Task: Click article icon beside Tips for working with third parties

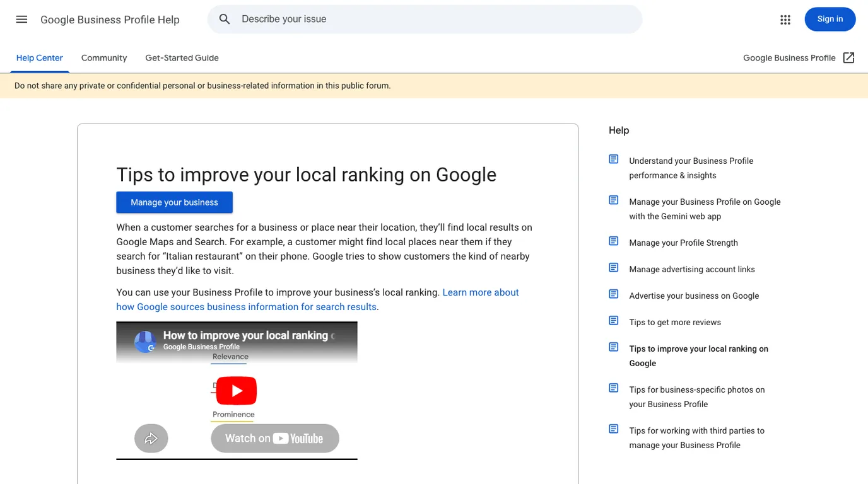Action: point(614,429)
